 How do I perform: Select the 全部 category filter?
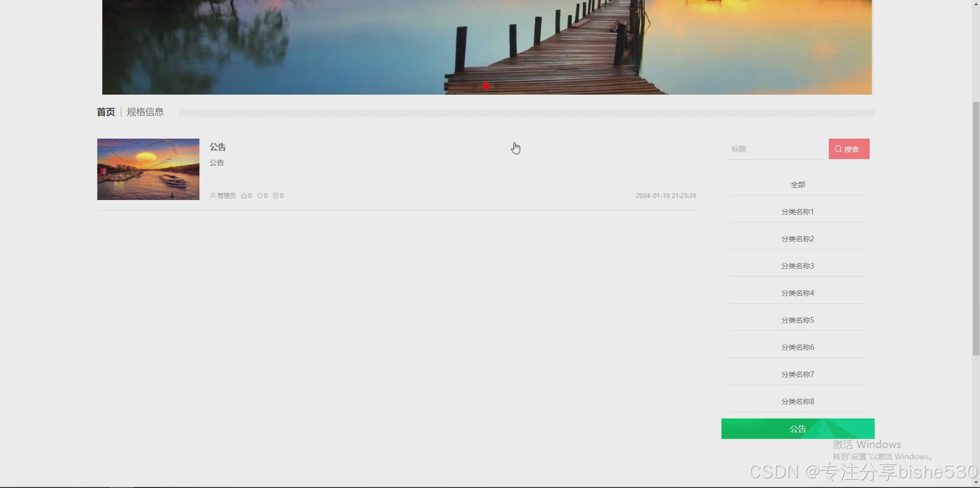click(798, 185)
